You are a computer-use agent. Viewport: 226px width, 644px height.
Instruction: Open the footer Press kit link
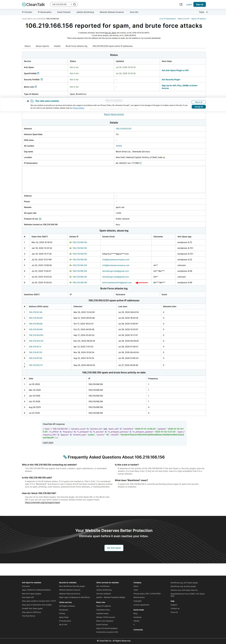coord(174,612)
